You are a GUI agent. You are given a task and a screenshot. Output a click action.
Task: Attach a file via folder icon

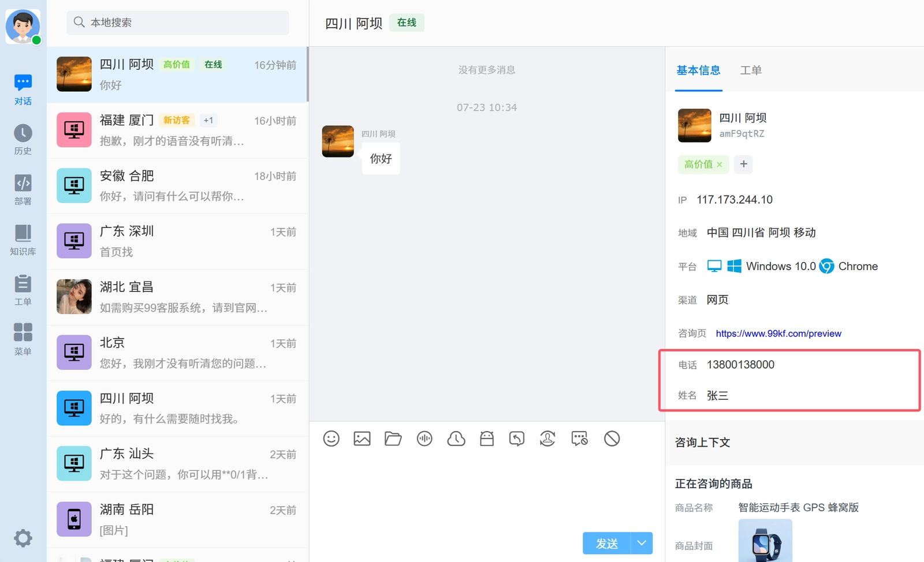pos(393,439)
